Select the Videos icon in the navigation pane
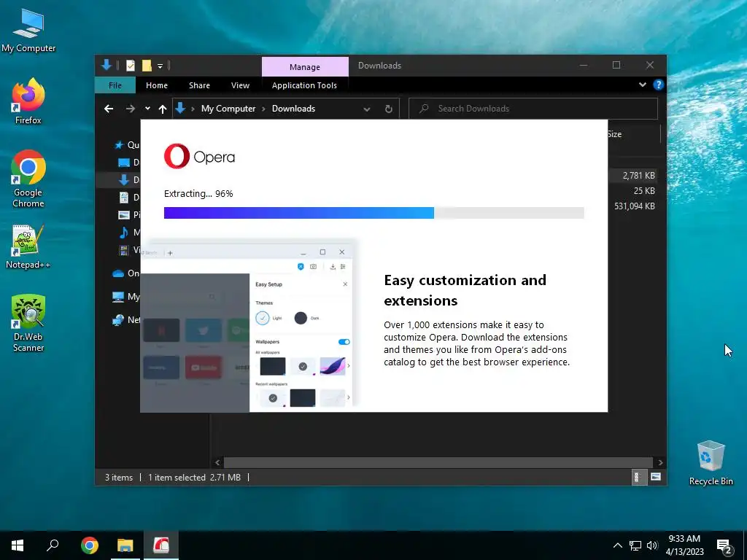 [124, 250]
